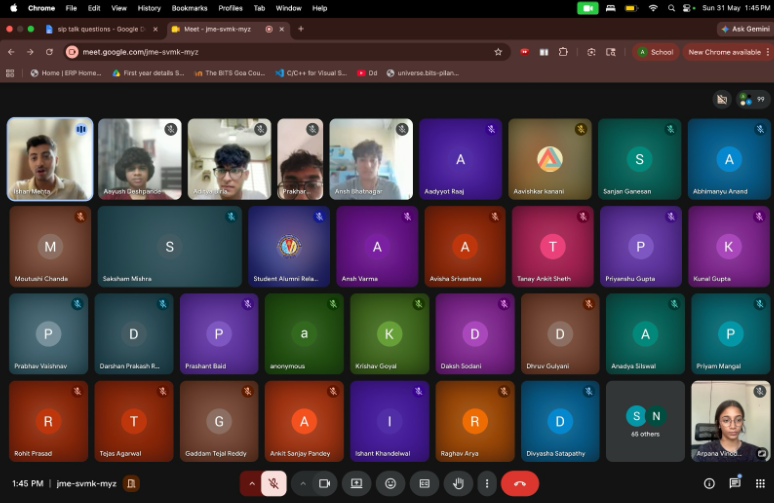Open Chrome side panel icon in toolbar
The image size is (774, 503).
tap(544, 52)
